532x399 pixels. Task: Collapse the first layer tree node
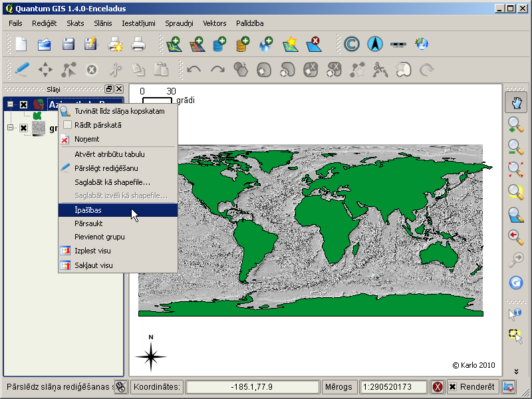(x=10, y=104)
